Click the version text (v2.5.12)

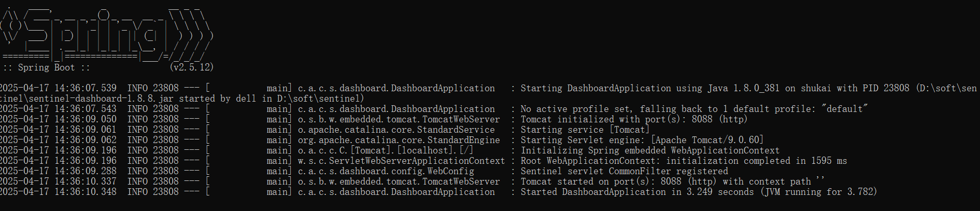pos(191,67)
